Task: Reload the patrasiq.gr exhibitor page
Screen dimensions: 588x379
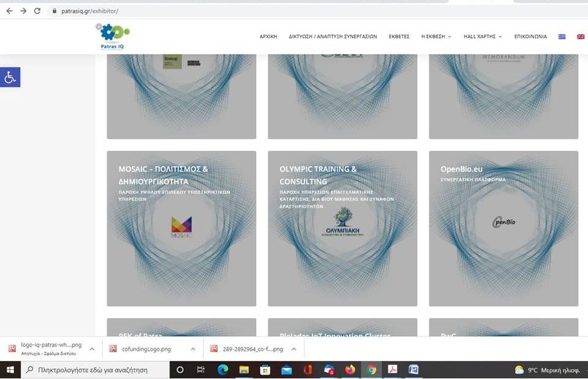Action: pyautogui.click(x=37, y=11)
